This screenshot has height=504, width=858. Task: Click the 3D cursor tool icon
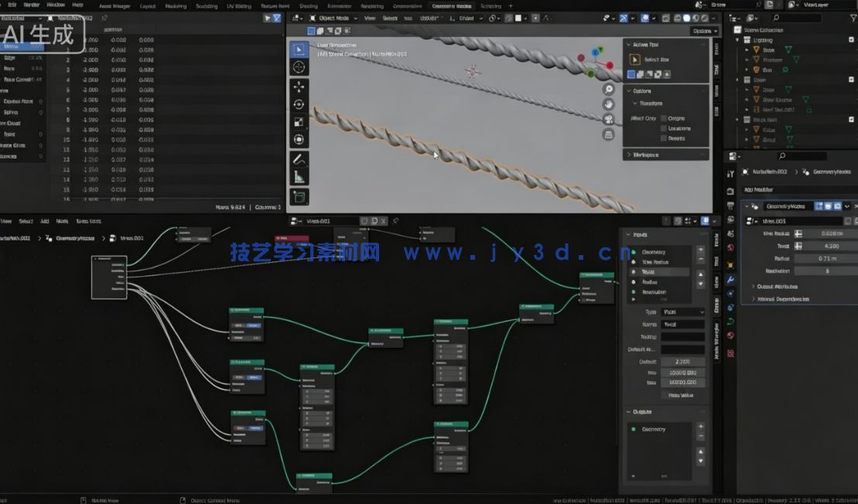click(299, 66)
